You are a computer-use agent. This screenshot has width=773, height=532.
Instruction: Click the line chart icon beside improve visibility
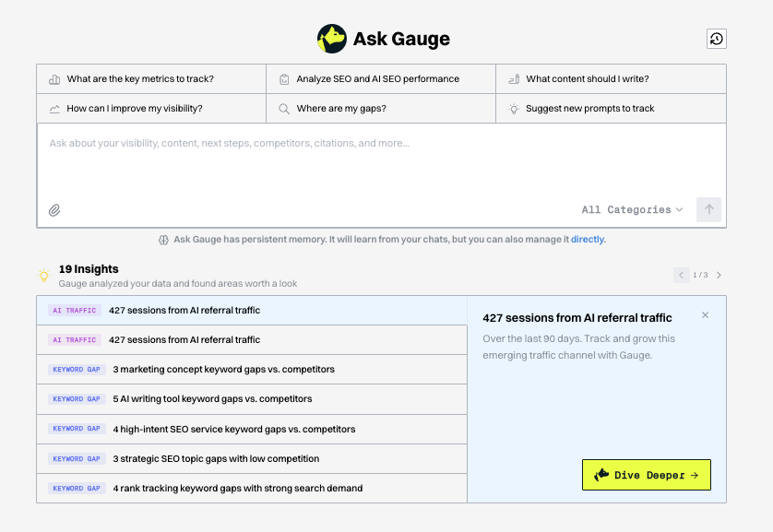[54, 109]
